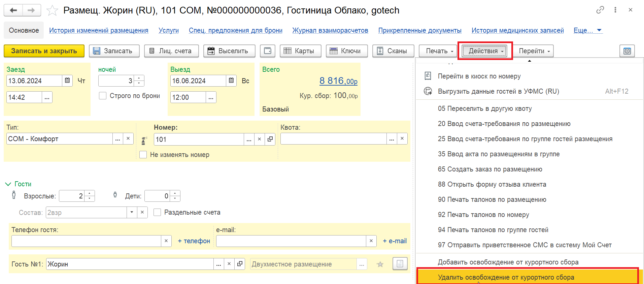Click the Записать save button
This screenshot has height=284, width=644.
coord(114,51)
